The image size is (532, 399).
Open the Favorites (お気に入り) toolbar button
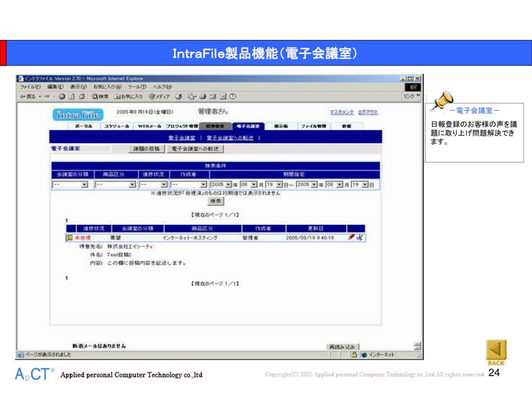point(128,96)
